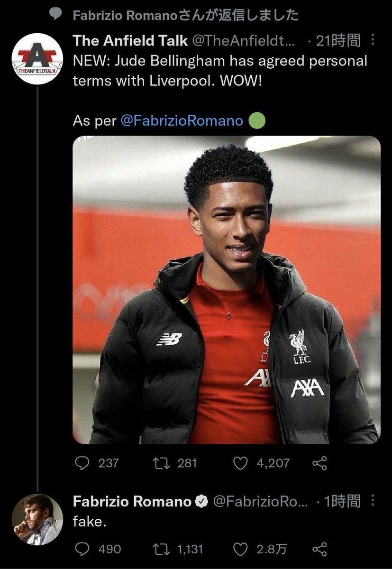Image resolution: width=392 pixels, height=569 pixels.
Task: Open the @FabrizioRo... handle in reply
Action: click(261, 501)
